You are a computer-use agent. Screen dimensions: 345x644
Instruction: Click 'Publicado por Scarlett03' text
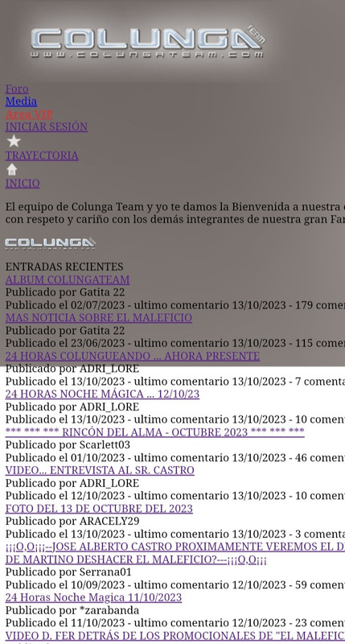pyautogui.click(x=68, y=445)
